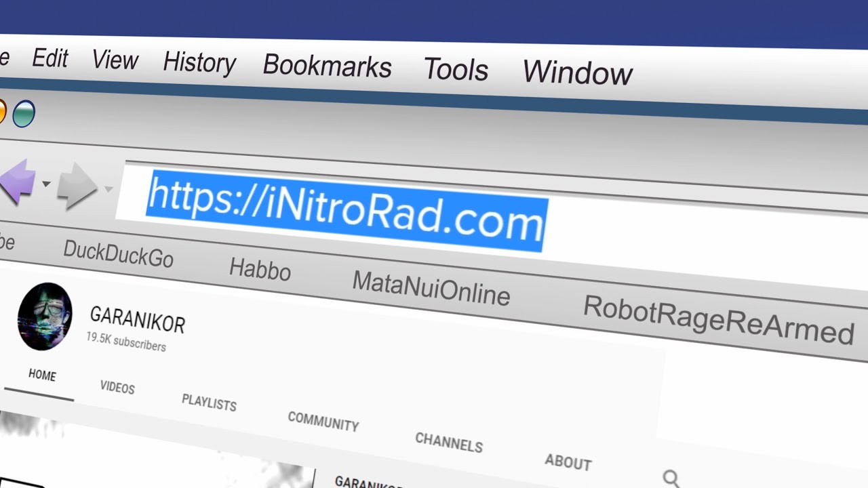
Task: Open the Habbo bookmark
Action: point(260,269)
